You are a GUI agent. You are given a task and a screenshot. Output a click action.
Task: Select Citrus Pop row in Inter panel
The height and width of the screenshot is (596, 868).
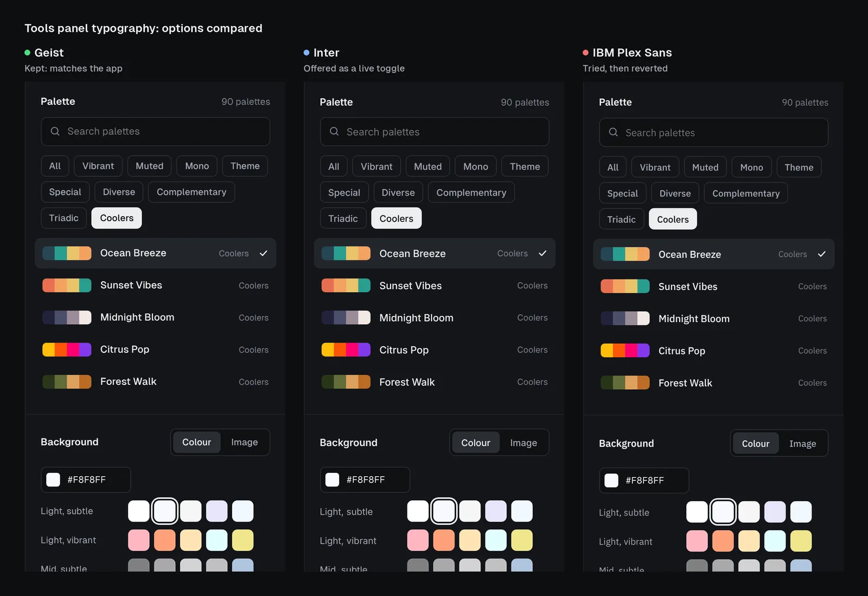(x=435, y=350)
